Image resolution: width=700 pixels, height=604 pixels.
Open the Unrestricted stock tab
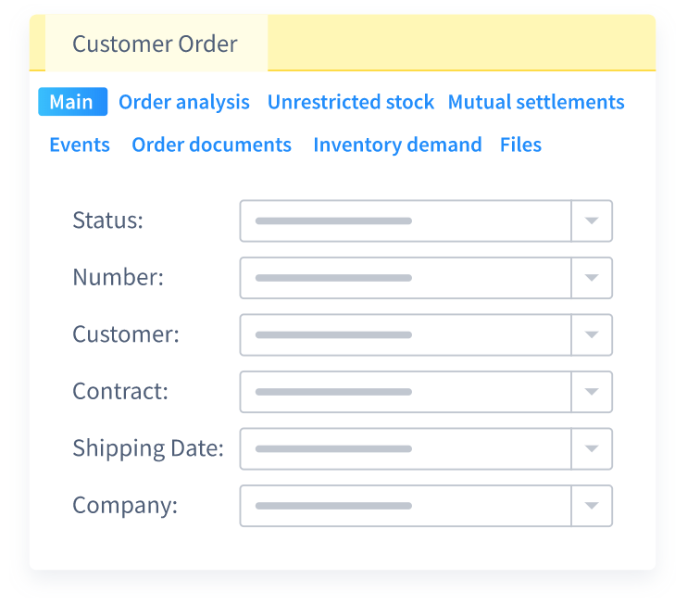pyautogui.click(x=350, y=102)
